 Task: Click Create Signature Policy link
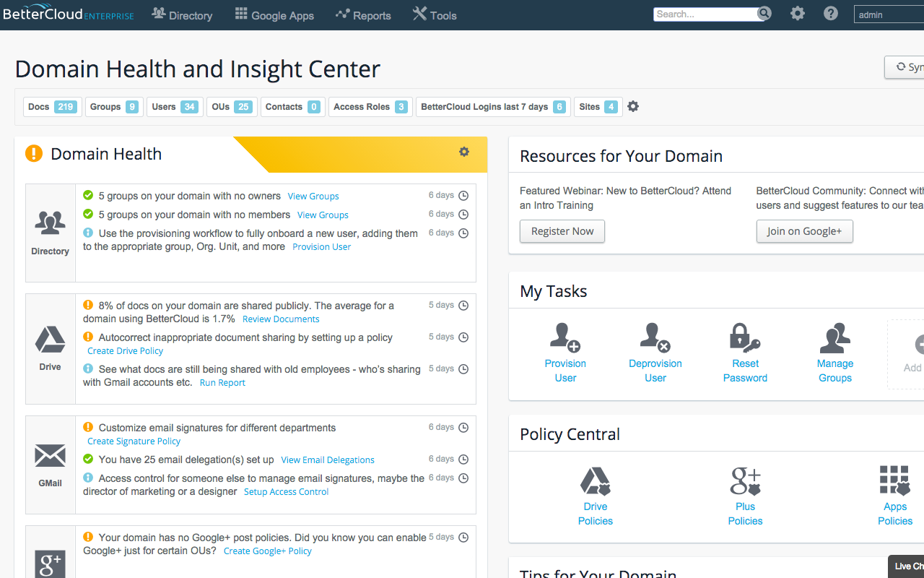click(134, 441)
